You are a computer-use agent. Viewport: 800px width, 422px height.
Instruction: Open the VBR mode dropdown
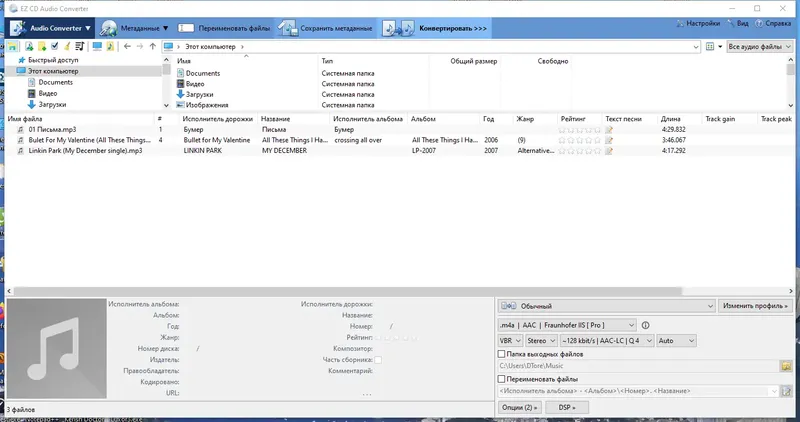(x=510, y=340)
